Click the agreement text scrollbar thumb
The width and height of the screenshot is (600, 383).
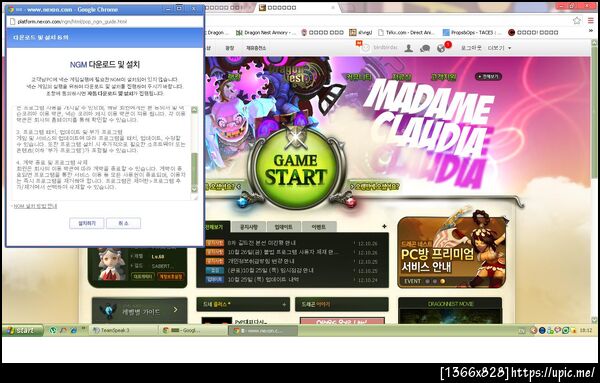(x=194, y=169)
